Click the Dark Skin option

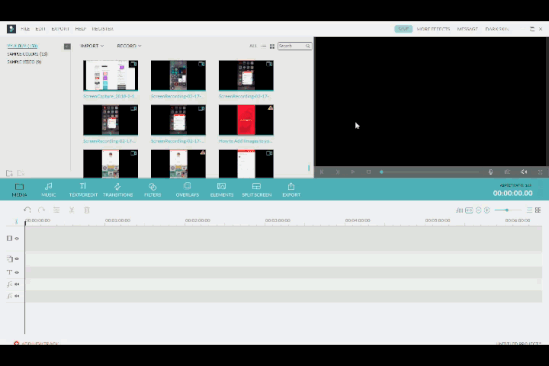click(497, 29)
